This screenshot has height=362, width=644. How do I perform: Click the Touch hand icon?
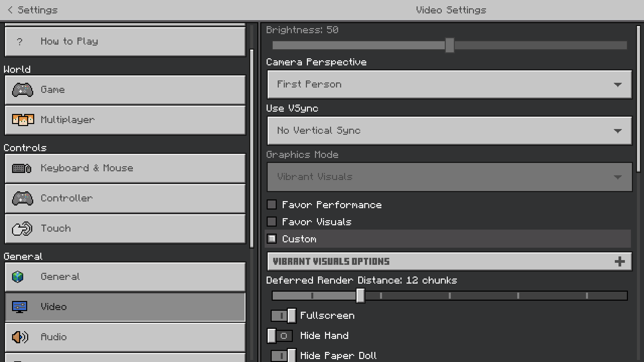[22, 229]
